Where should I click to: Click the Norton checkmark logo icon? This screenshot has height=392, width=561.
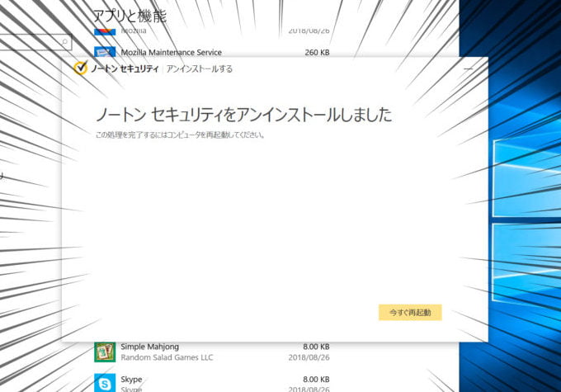(81, 68)
